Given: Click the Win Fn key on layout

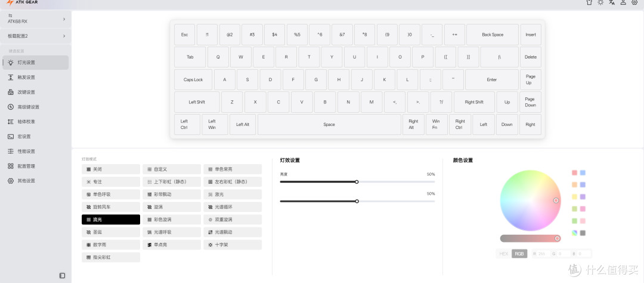Looking at the screenshot, I should [436, 124].
